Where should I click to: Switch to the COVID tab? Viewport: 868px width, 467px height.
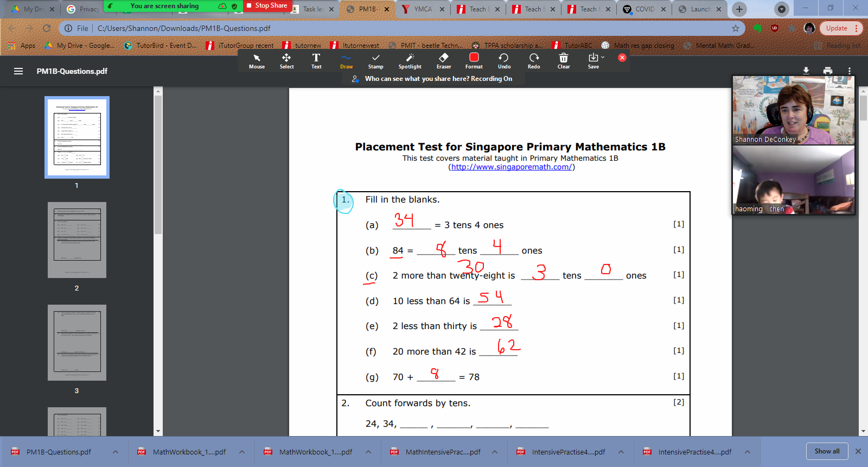tap(644, 9)
